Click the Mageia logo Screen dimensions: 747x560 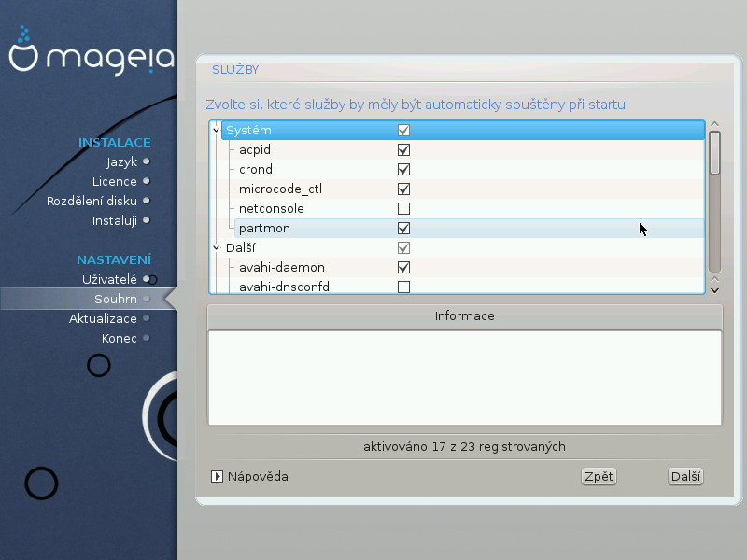click(91, 50)
